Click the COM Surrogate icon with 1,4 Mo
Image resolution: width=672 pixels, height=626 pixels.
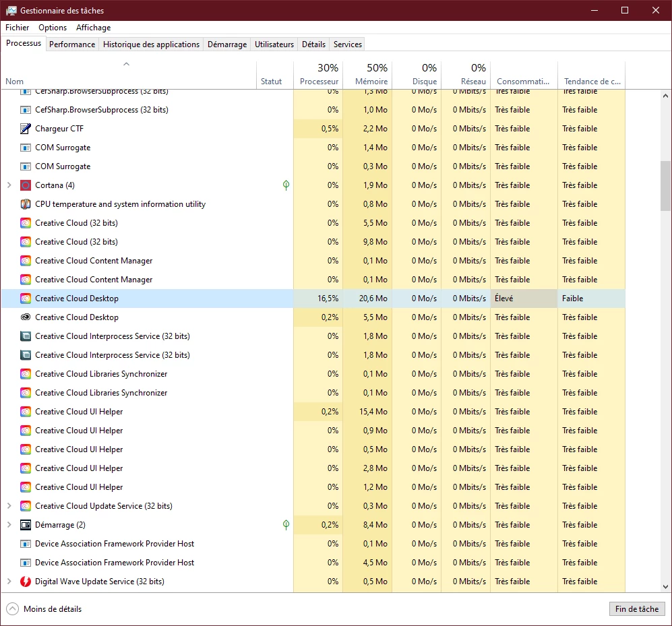coord(26,148)
